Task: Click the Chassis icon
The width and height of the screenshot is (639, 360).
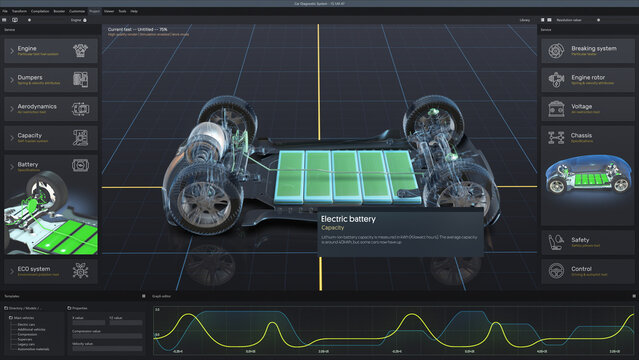Action: (556, 137)
